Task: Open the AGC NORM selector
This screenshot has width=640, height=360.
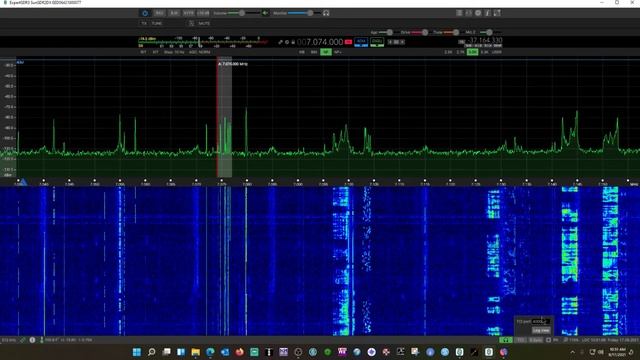Action: coord(200,52)
